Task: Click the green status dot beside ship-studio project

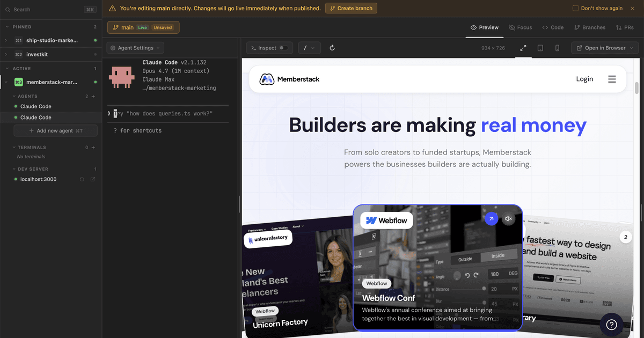Action: (x=96, y=40)
